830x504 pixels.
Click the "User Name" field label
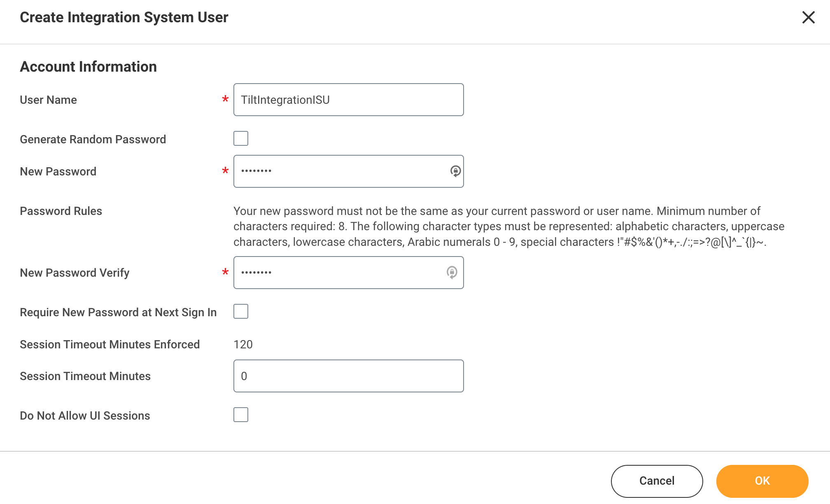point(48,100)
